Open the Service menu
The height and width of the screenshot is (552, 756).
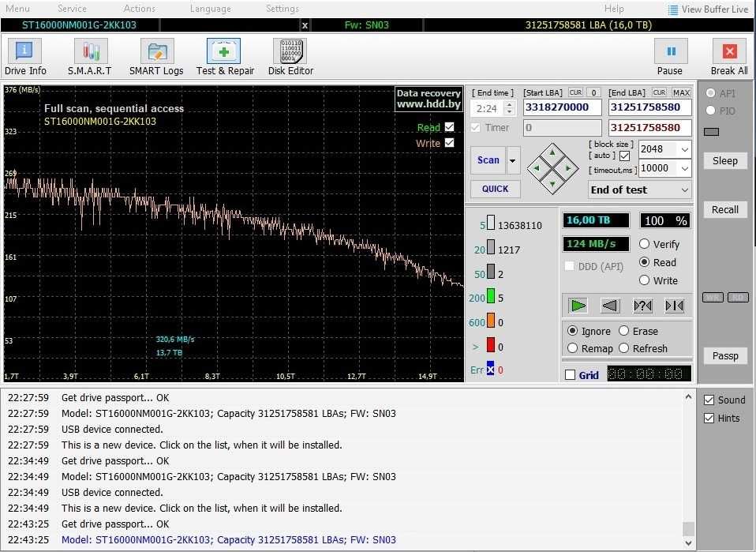click(72, 9)
